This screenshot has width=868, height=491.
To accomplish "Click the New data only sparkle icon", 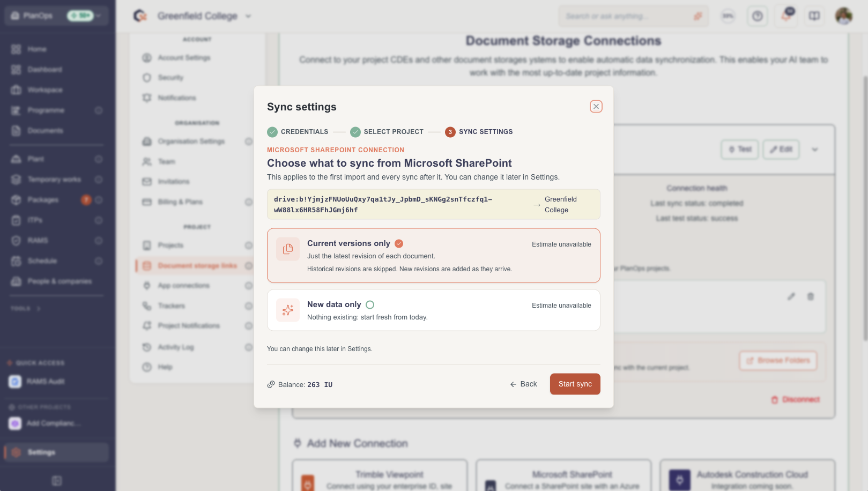I will (288, 310).
